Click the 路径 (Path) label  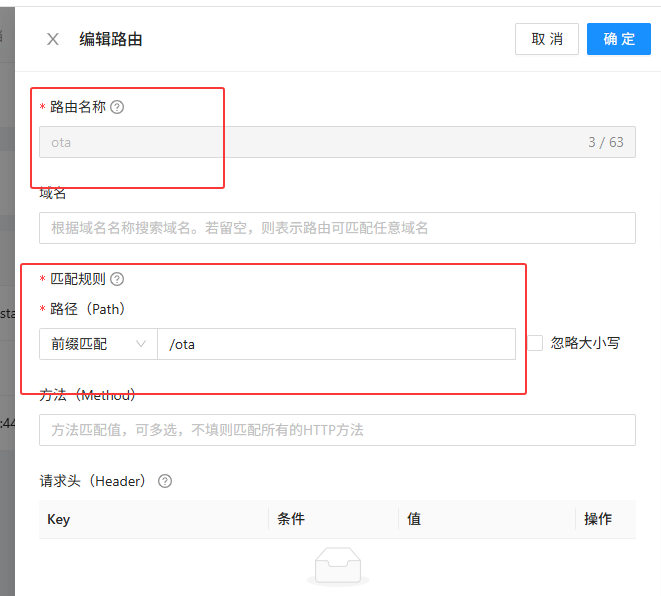88,309
